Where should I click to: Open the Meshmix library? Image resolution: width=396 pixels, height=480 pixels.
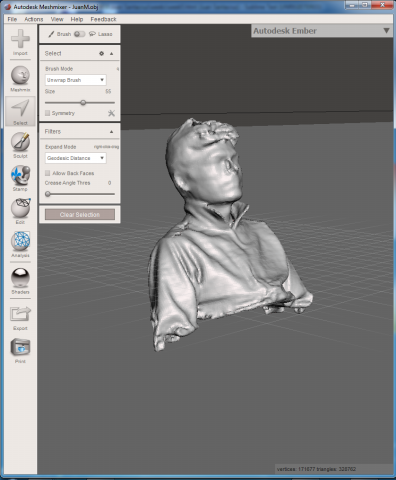(x=20, y=79)
